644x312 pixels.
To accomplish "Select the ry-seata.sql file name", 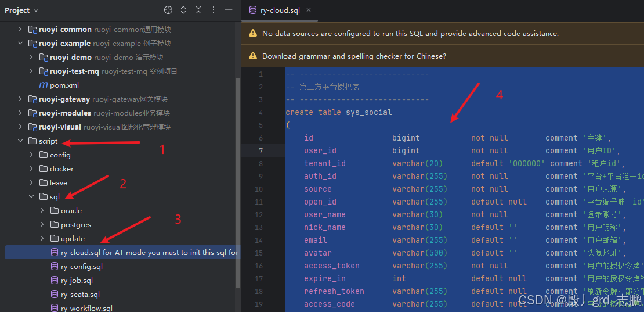I will pyautogui.click(x=81, y=295).
